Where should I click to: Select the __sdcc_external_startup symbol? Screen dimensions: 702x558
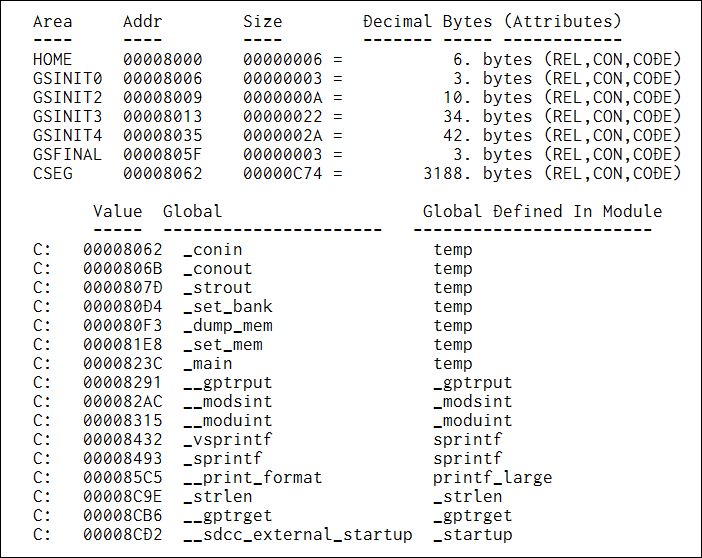click(298, 535)
